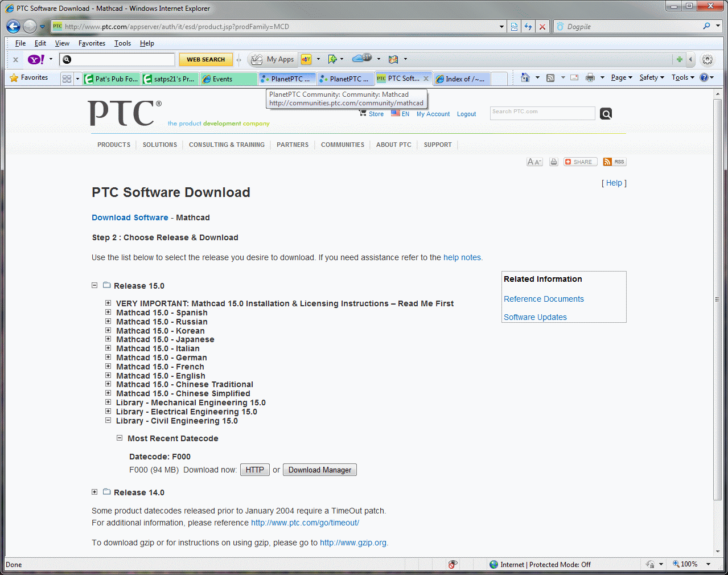The height and width of the screenshot is (575, 728).
Task: Click the Yahoo toolbar settings gear
Action: (707, 59)
